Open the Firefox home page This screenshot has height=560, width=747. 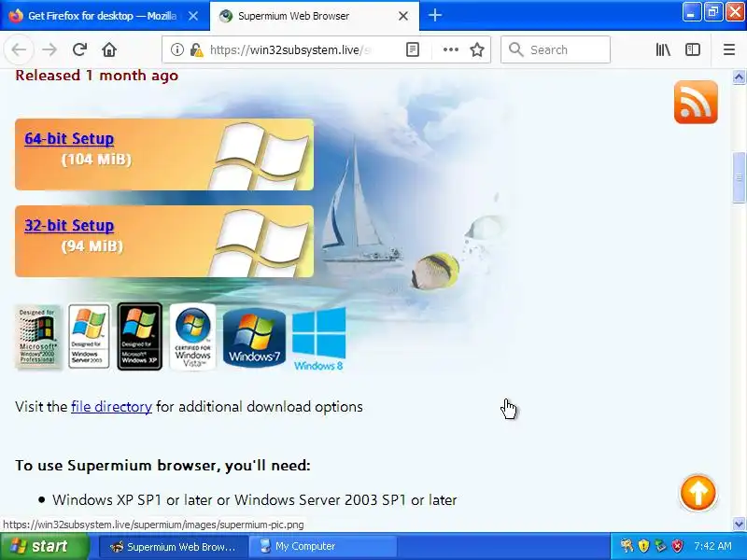coord(109,49)
